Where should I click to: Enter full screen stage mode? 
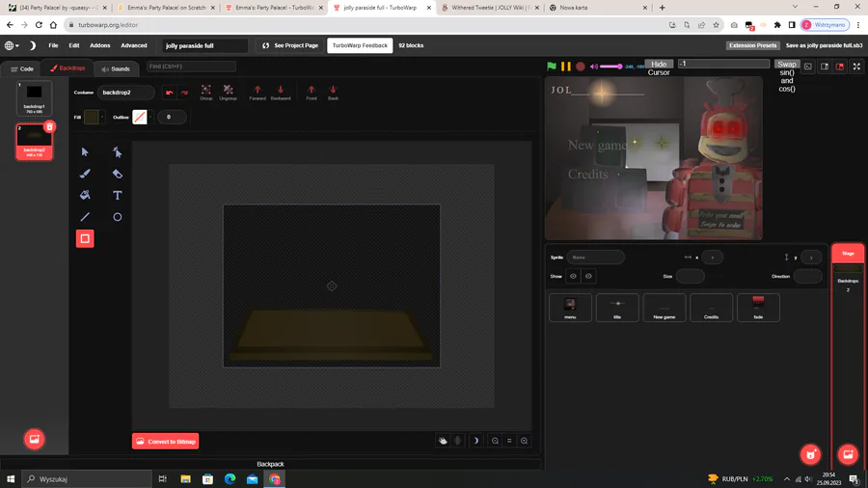[856, 67]
